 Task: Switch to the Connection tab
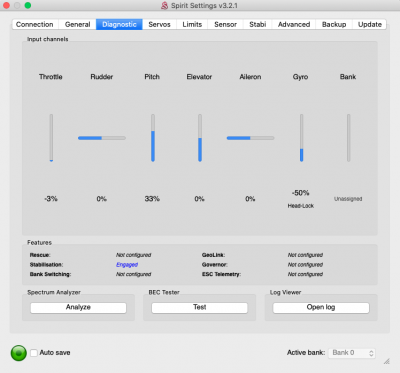(x=35, y=24)
